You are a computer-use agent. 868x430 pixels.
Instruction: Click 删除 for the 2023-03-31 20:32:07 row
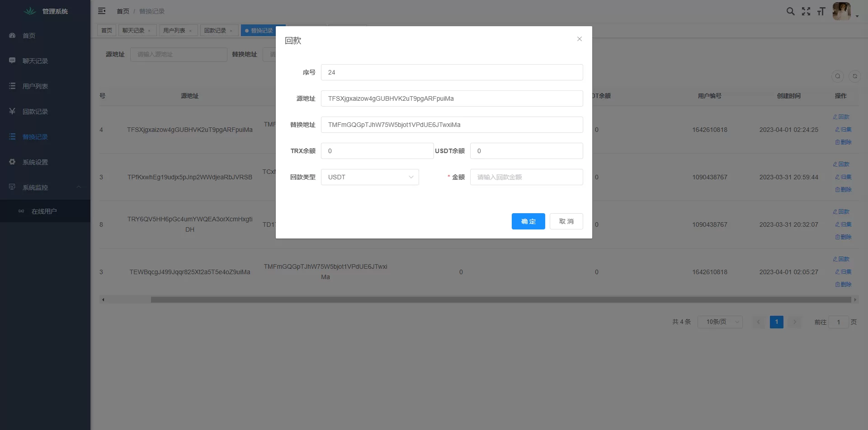(x=843, y=237)
